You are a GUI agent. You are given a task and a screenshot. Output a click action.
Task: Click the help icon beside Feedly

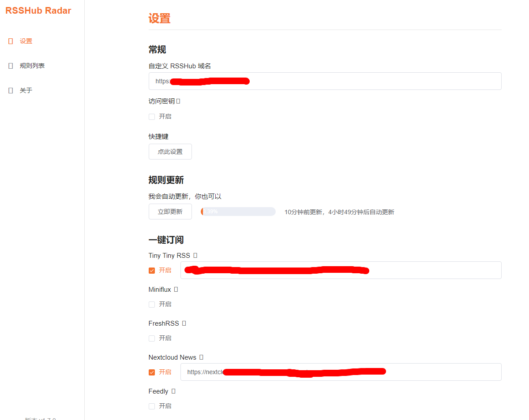point(173,391)
